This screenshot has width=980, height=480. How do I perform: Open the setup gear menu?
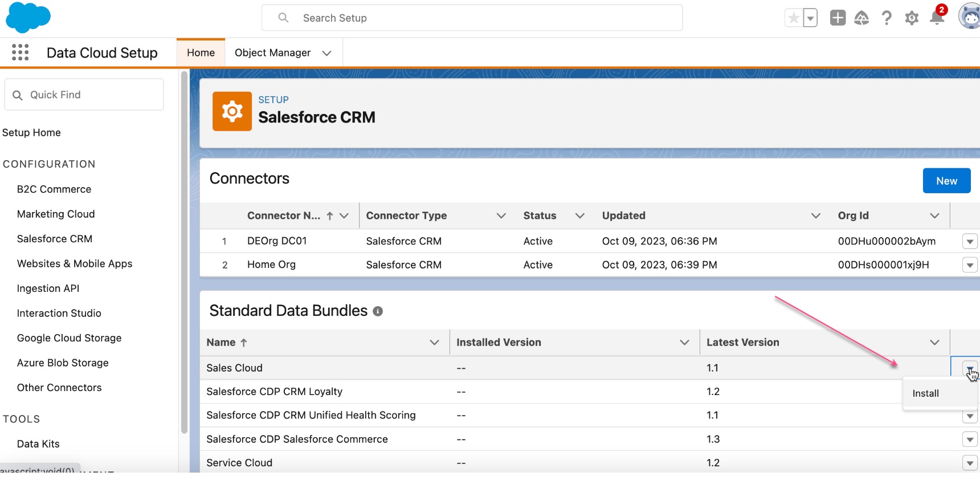tap(912, 18)
